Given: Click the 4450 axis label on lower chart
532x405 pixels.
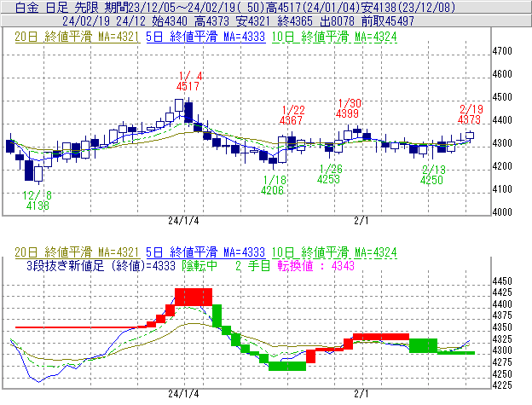Looking at the screenshot, I should (x=502, y=281).
